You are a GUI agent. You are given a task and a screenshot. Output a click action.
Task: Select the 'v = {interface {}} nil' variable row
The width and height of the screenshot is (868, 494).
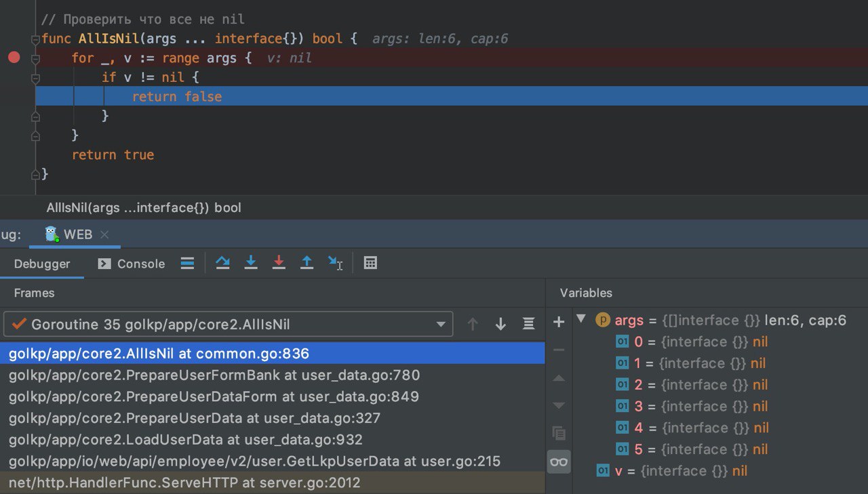(x=720, y=471)
